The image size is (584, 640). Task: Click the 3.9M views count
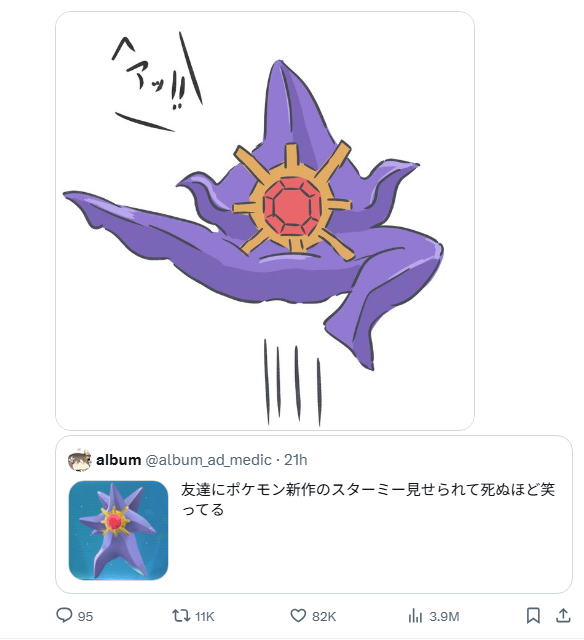444,616
